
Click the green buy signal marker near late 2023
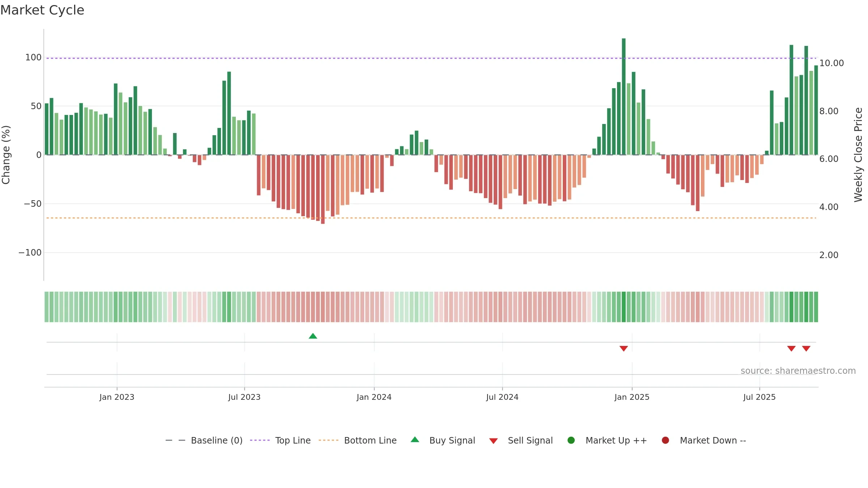pos(313,336)
